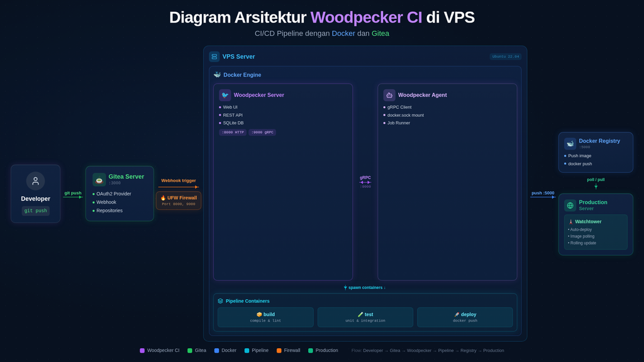Click Auto-deploy under Watchtower
This screenshot has width=644, height=362.
click(580, 230)
